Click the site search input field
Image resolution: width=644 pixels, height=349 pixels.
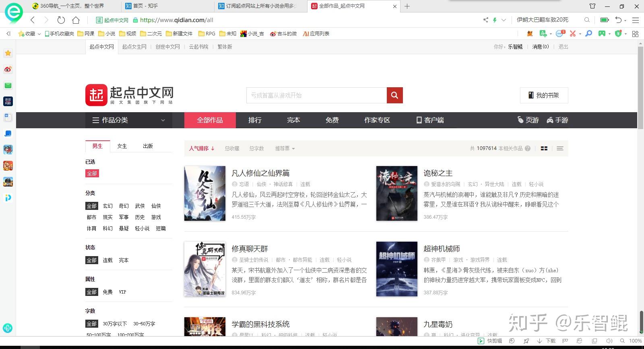tap(316, 95)
